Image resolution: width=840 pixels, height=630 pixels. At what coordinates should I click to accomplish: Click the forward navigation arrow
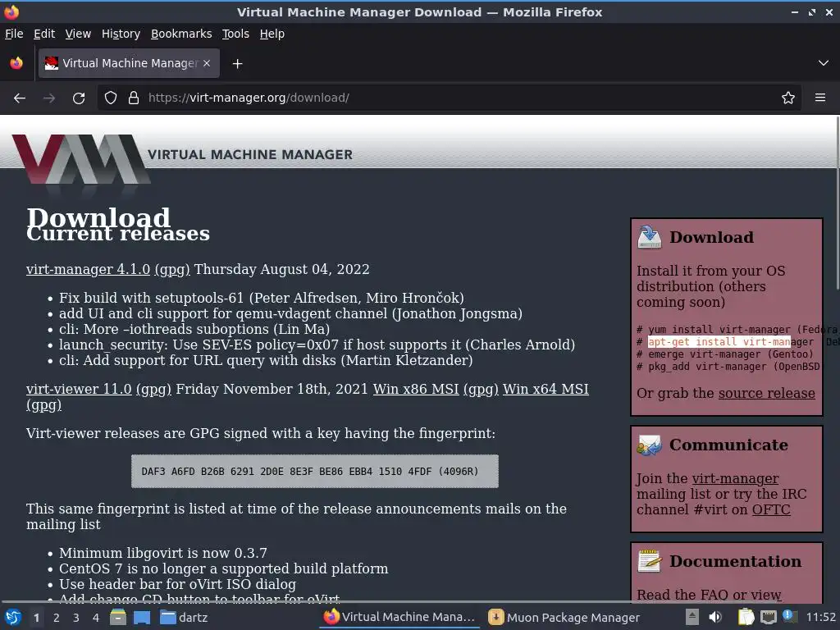point(49,98)
